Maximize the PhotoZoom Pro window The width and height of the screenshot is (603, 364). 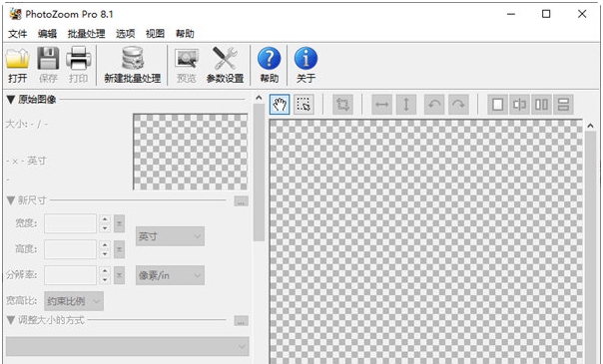(546, 14)
